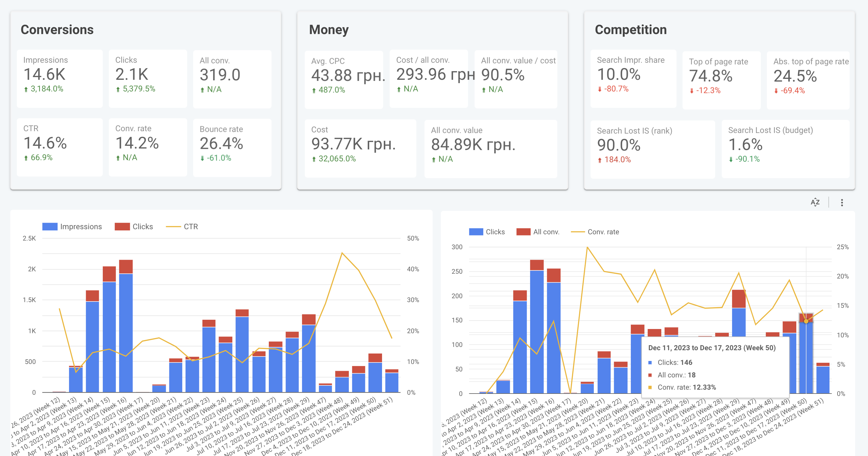The image size is (868, 456).
Task: Click 184.0% lost IS rank change
Action: (617, 160)
